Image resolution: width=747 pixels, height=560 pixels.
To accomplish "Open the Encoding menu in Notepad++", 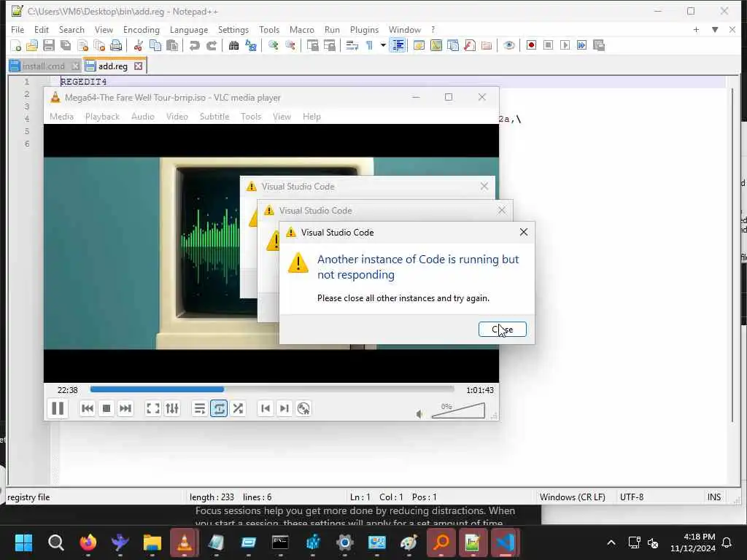I will point(141,29).
